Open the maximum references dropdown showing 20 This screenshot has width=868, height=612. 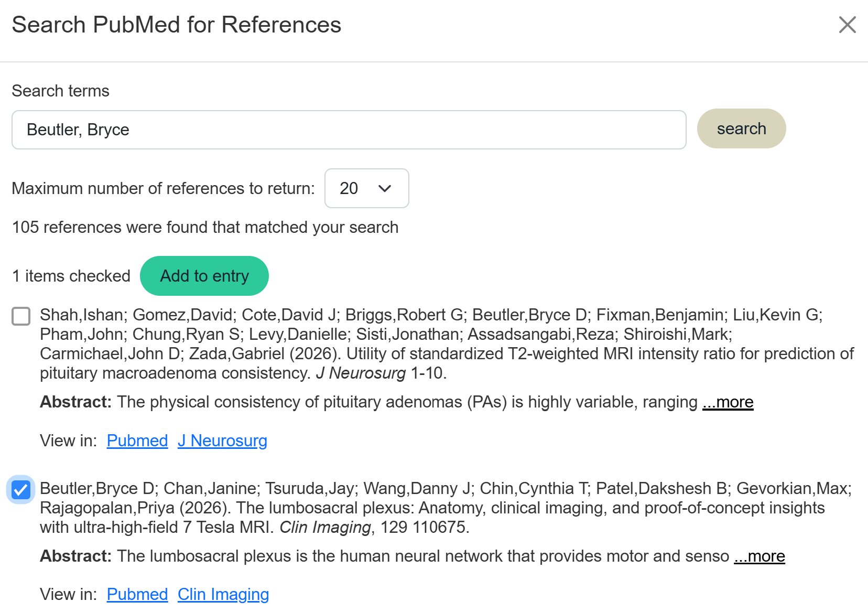366,188
